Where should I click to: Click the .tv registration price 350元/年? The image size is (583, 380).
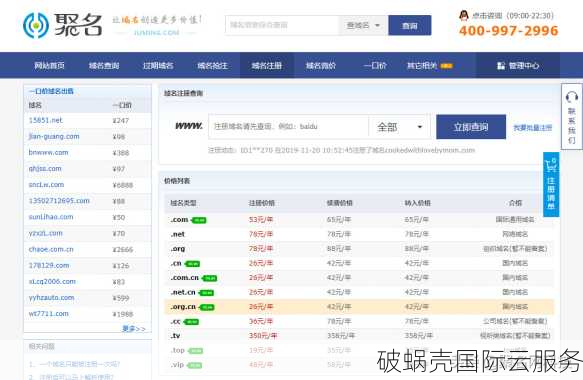263,336
